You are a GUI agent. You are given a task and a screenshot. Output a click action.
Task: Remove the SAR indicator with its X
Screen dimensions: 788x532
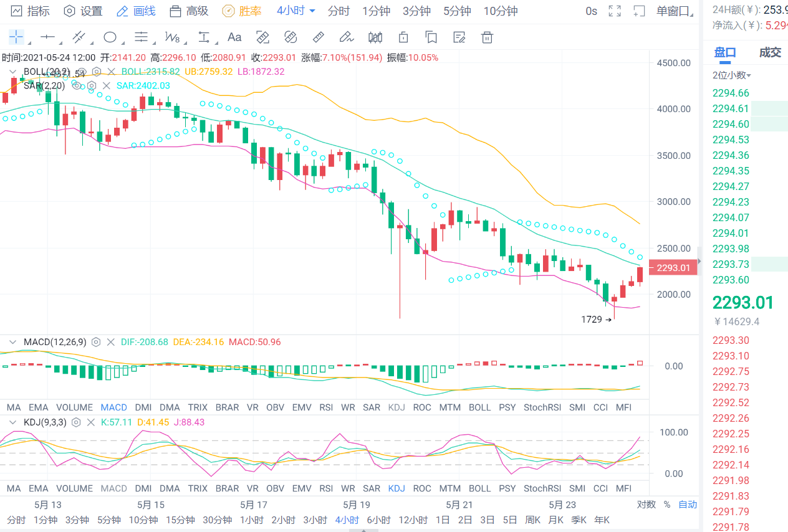106,85
